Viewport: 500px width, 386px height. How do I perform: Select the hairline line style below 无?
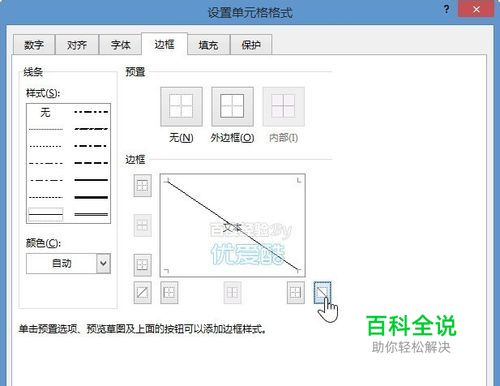(46, 129)
